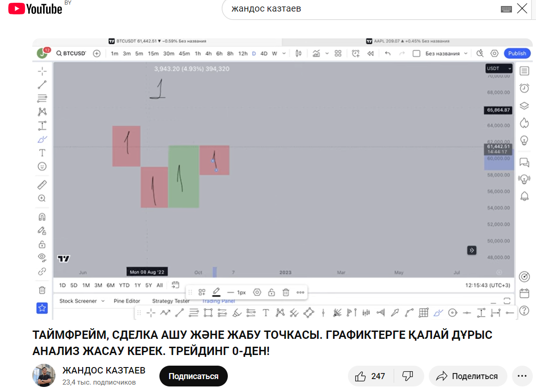The image size is (536, 392).
Task: Click the bar replay rewind icon
Action: pos(371,53)
